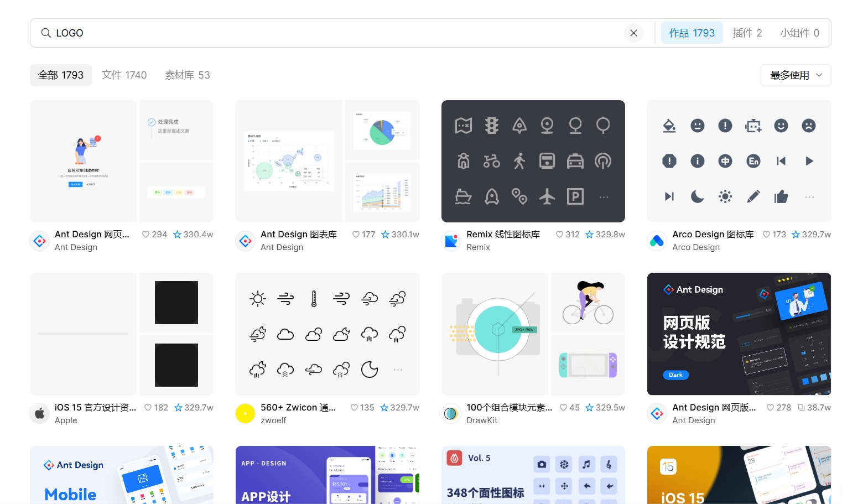Click Ant Design avatar beside 网页版 card
Screen dimensions: 842x504
(x=657, y=413)
